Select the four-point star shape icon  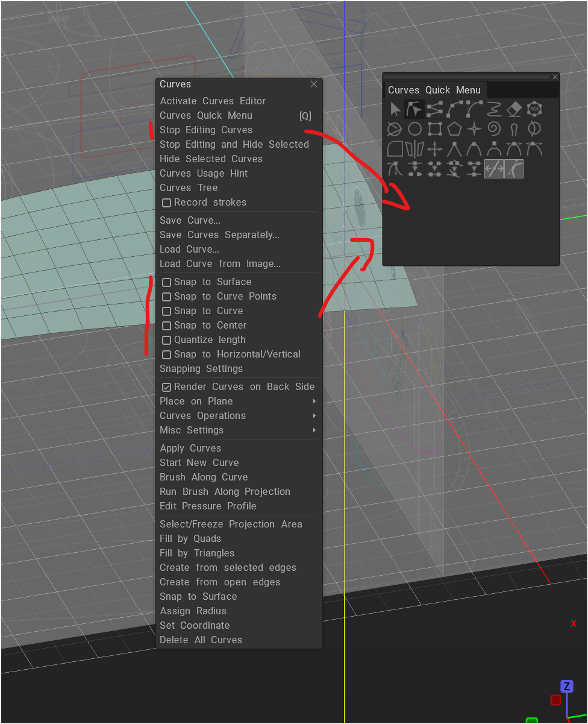pyautogui.click(x=474, y=129)
